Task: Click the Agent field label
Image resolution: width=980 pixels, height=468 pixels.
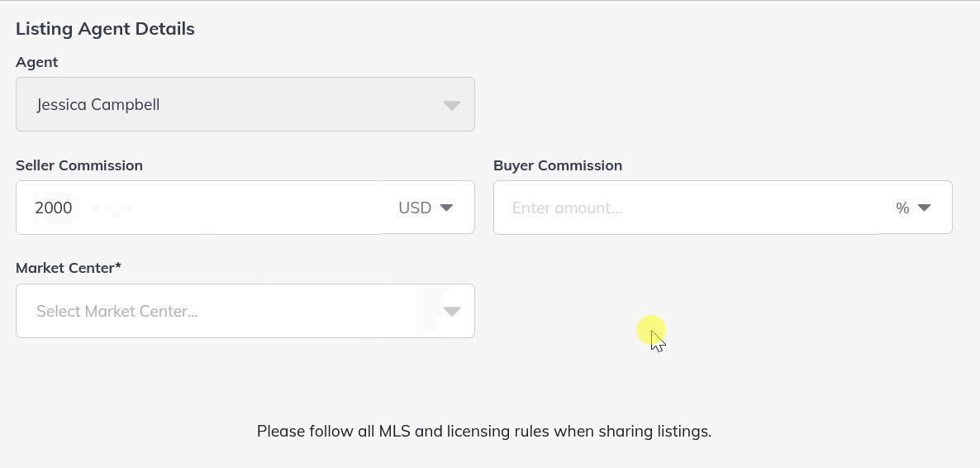Action: click(37, 62)
